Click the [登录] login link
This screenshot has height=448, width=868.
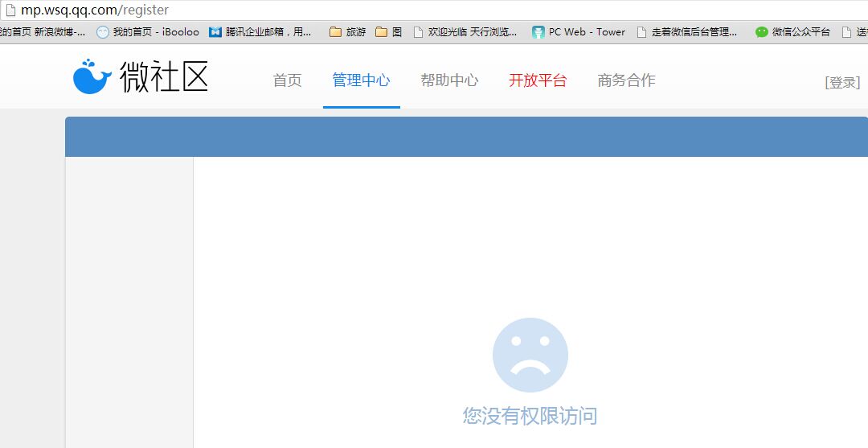point(842,83)
